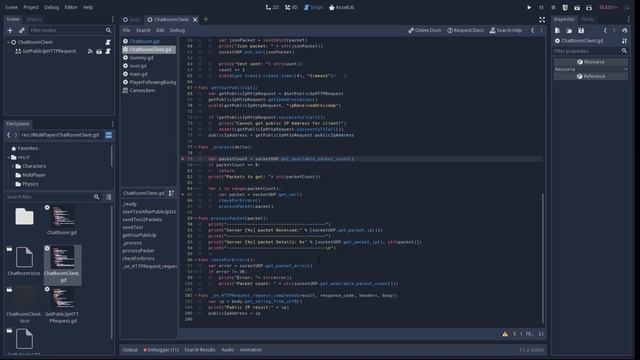640x360 pixels.
Task: Expand the Resource property section
Action: tap(590, 69)
